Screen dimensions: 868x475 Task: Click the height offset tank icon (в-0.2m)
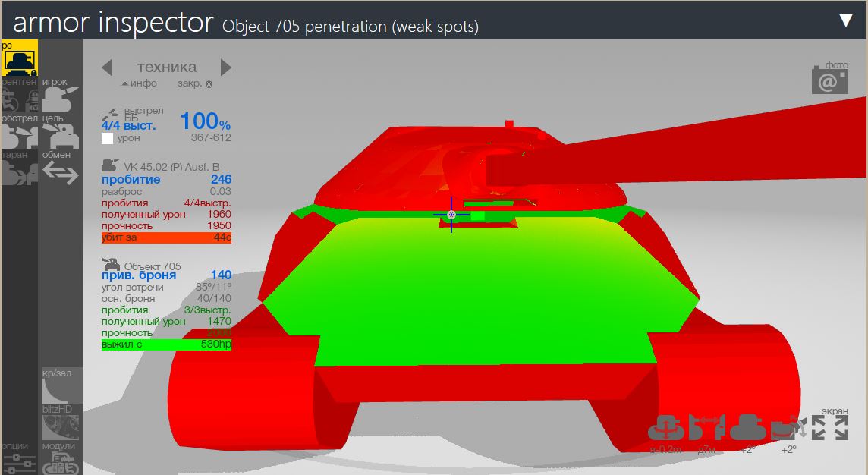coord(666,427)
